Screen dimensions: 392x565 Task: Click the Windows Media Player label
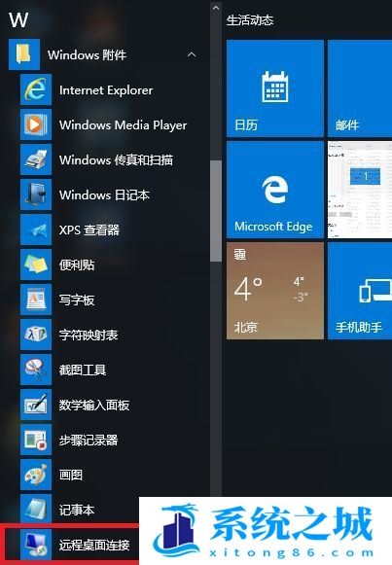pos(124,125)
